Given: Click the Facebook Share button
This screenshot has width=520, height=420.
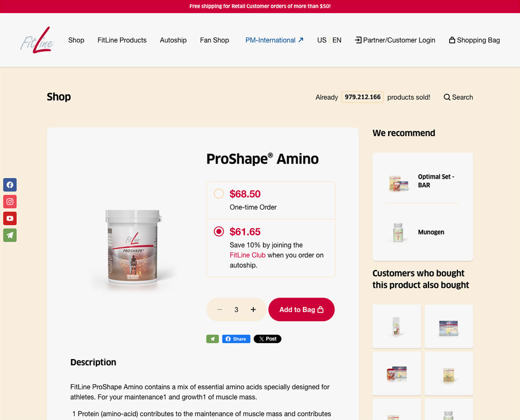Looking at the screenshot, I should coord(236,339).
